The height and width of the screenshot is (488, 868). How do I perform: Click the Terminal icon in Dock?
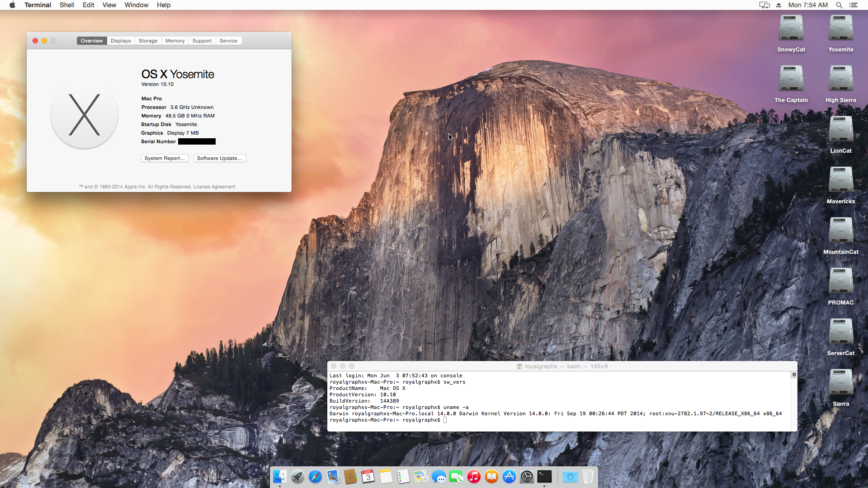coord(544,476)
